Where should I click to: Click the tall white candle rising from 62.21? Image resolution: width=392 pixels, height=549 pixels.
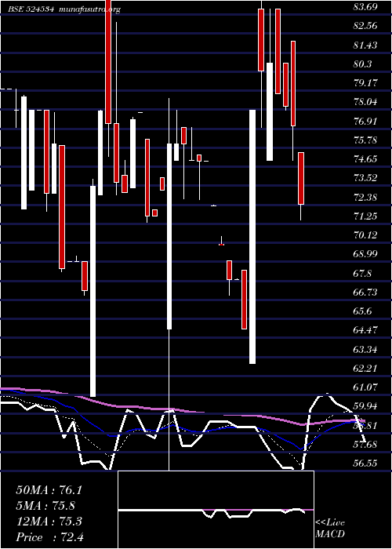click(x=252, y=237)
